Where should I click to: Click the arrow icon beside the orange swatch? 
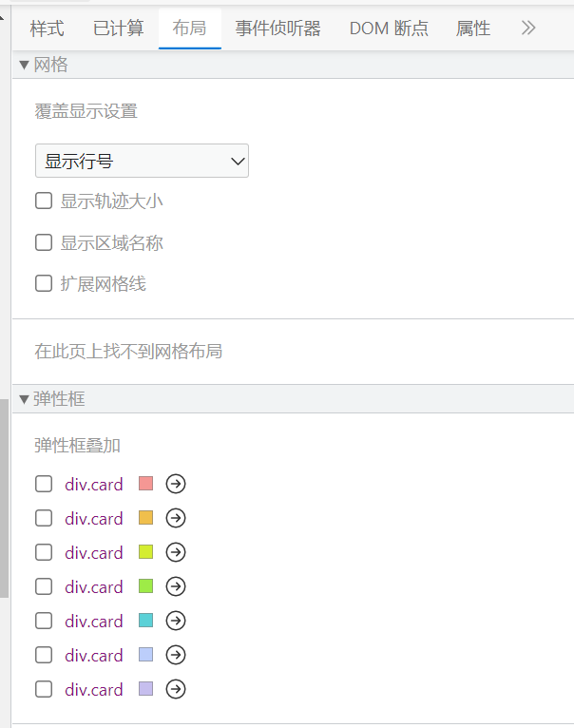pos(176,518)
